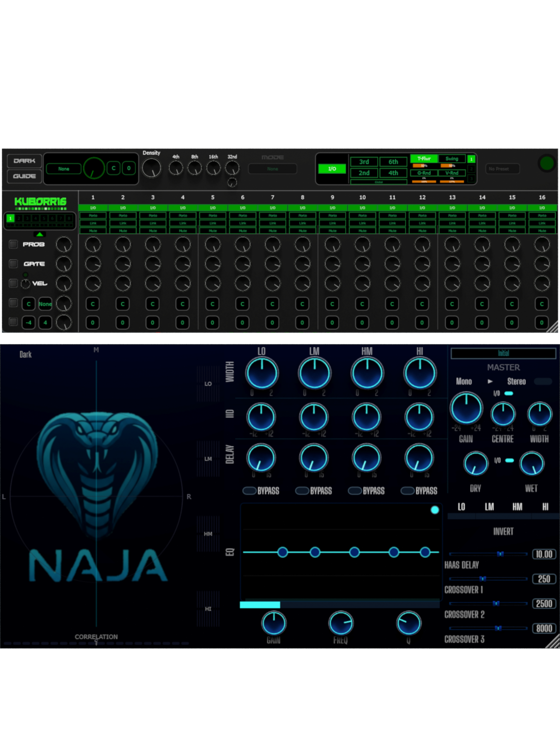Open step 16 note C selector
Image resolution: width=560 pixels, height=737 pixels.
coord(542,304)
